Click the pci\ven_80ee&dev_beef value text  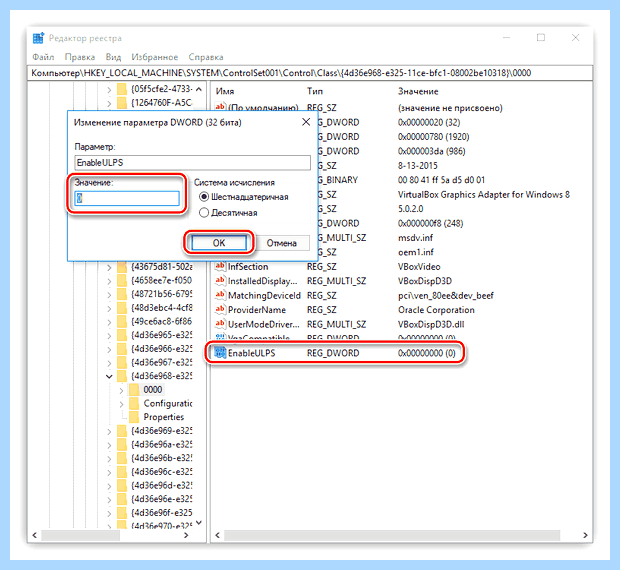click(x=446, y=295)
